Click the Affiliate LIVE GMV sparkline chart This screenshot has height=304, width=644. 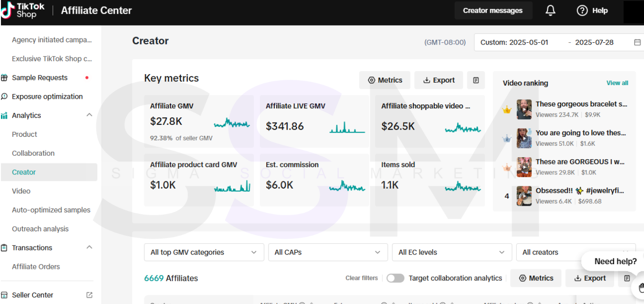tap(347, 127)
